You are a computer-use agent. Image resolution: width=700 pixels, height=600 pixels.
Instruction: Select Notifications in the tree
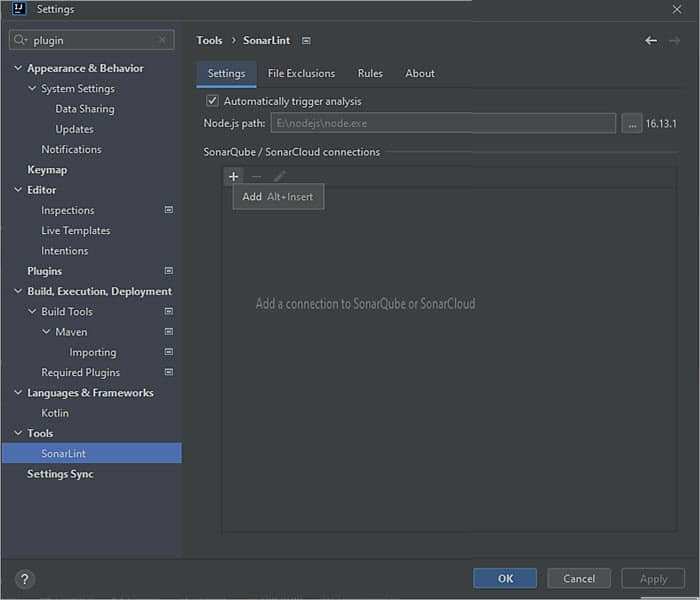71,150
